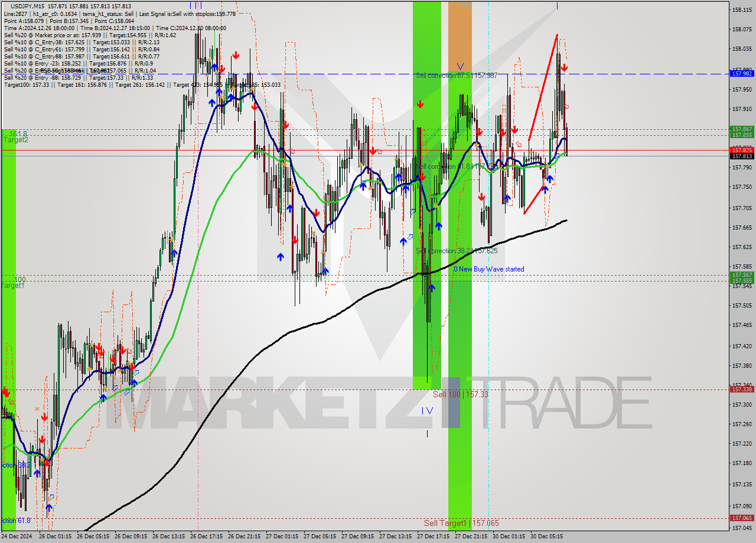Click the '30 Dec 01:15' time axis label
Image resolution: width=756 pixels, height=543 pixels.
pos(509,537)
